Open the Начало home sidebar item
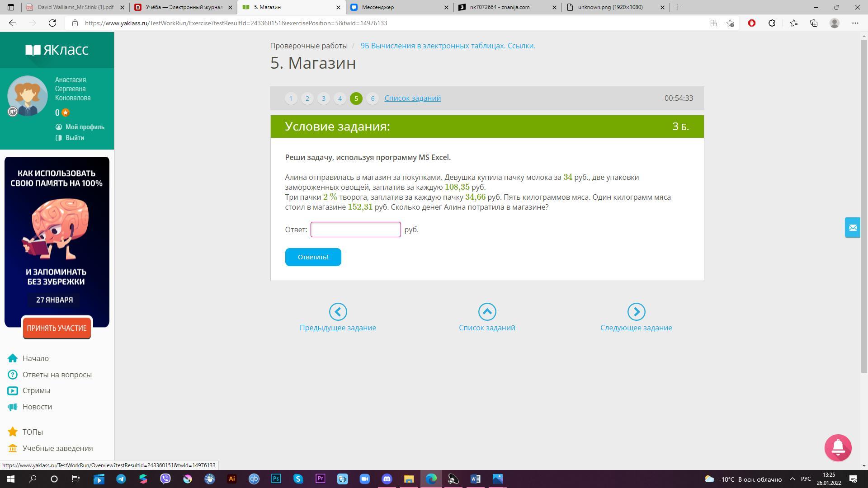 tap(35, 358)
